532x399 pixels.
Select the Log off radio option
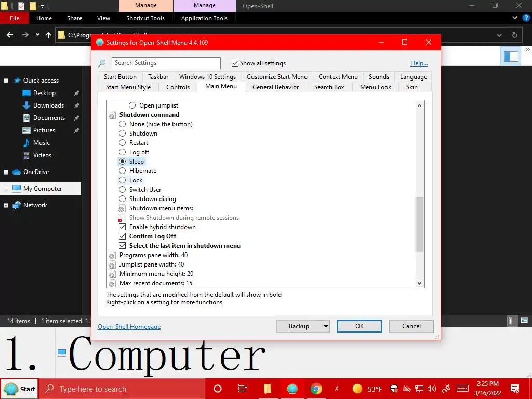click(122, 152)
